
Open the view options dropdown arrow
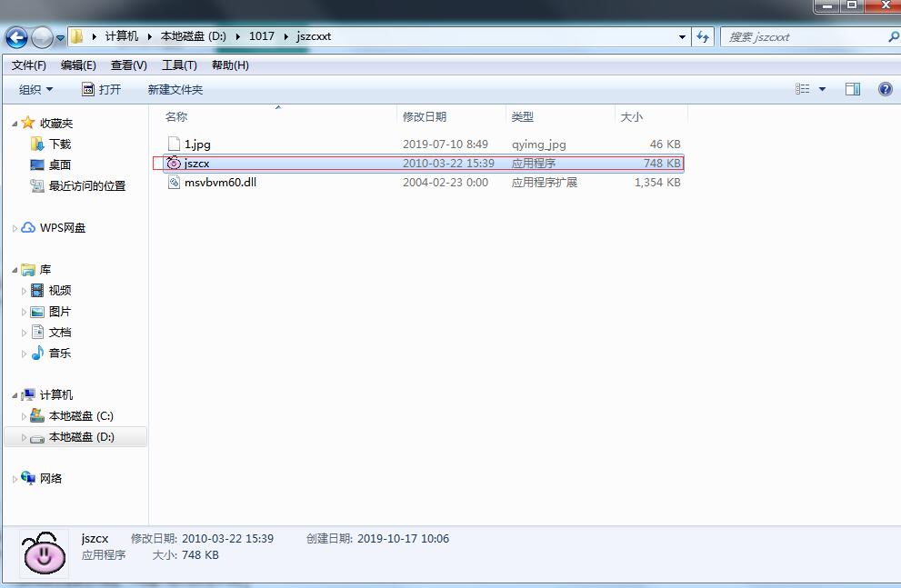822,89
